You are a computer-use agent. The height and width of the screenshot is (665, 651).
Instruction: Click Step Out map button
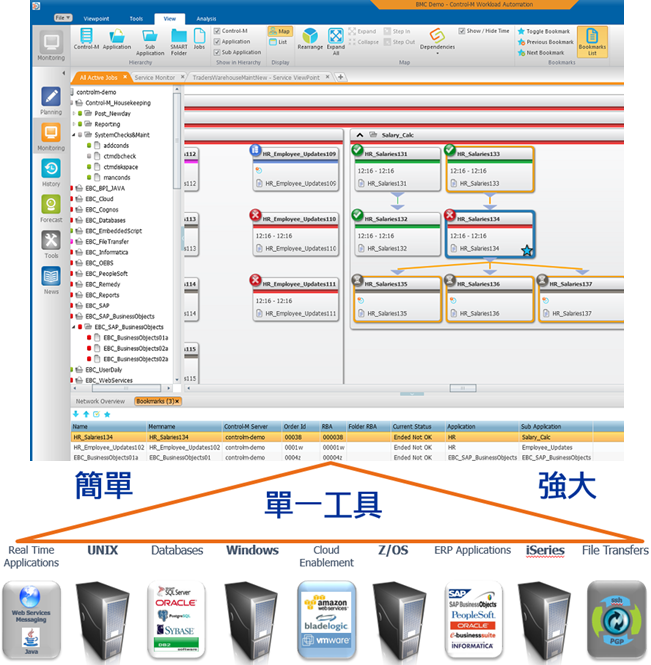click(399, 42)
